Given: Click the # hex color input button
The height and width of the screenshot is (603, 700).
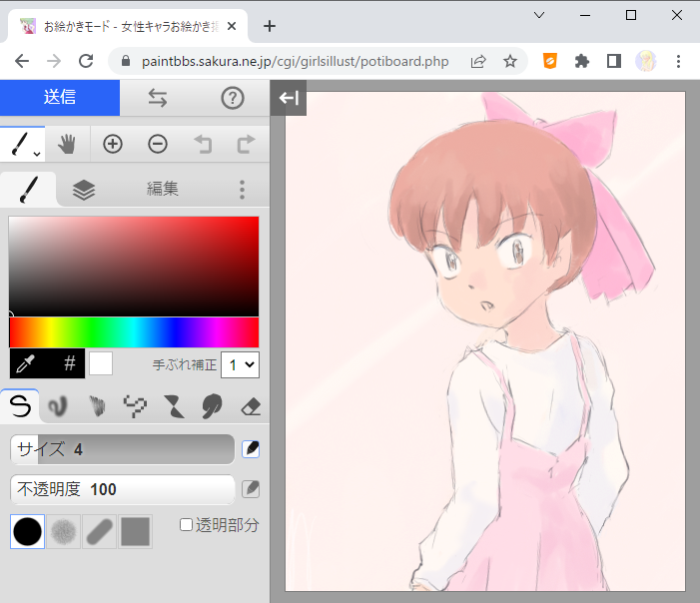Looking at the screenshot, I should pyautogui.click(x=69, y=363).
